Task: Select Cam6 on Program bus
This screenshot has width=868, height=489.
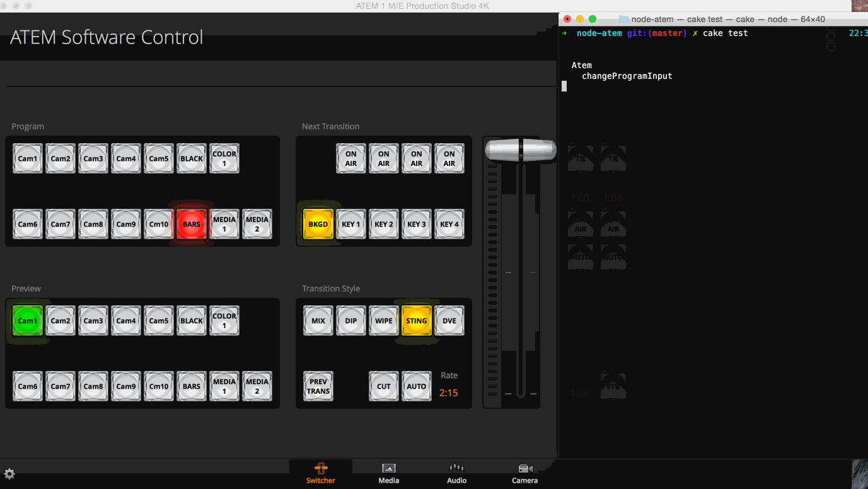Action: click(x=28, y=224)
